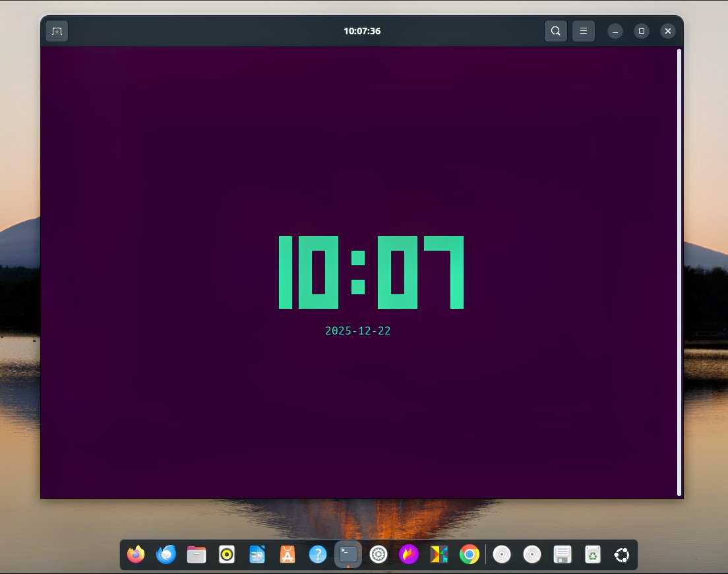Open the terminal hamburger menu

(583, 31)
